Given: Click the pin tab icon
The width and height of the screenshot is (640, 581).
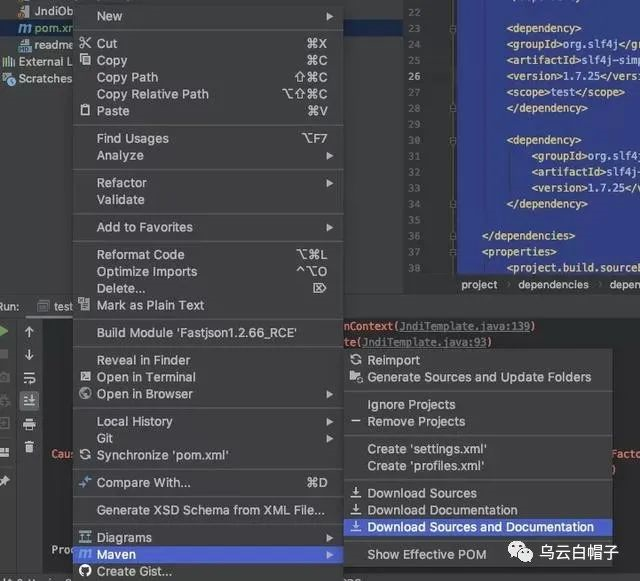Looking at the screenshot, I should pyautogui.click(x=4, y=481).
